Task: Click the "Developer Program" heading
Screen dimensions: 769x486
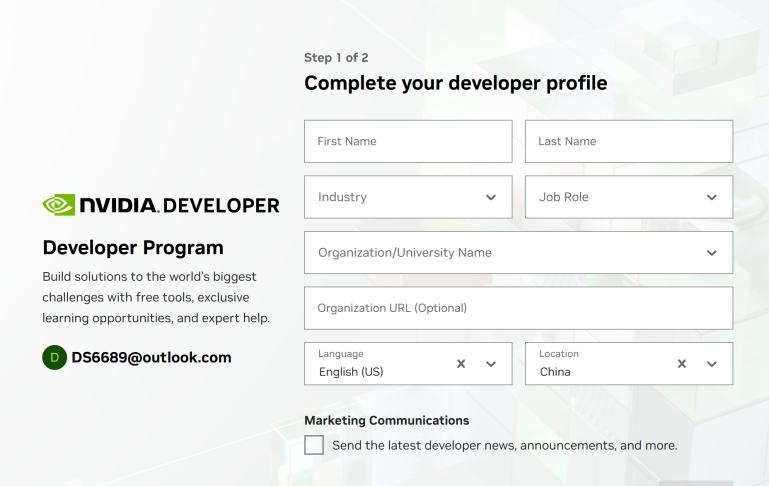Action: pos(133,248)
